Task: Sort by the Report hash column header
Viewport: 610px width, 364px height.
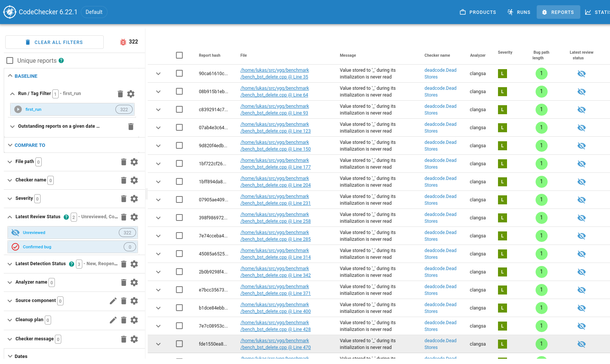Action: (x=209, y=55)
